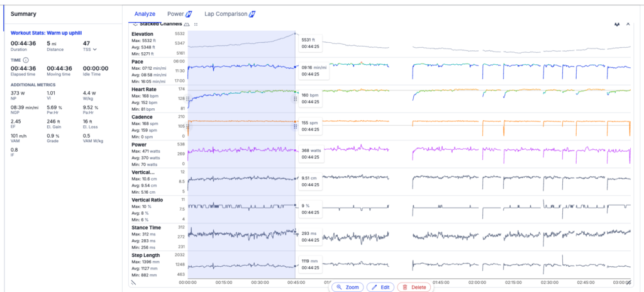This screenshot has height=292, width=644.
Task: Open the Lap Comparison tab
Action: click(226, 14)
